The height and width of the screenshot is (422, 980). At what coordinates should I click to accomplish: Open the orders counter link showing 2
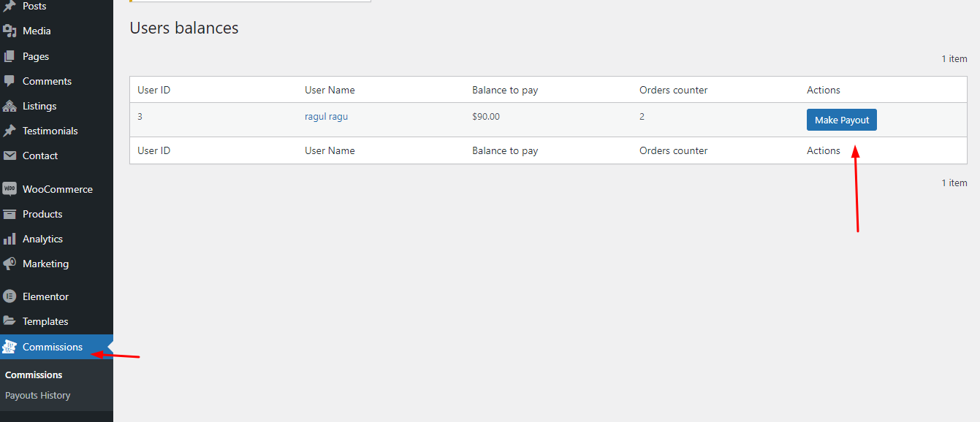(x=642, y=116)
